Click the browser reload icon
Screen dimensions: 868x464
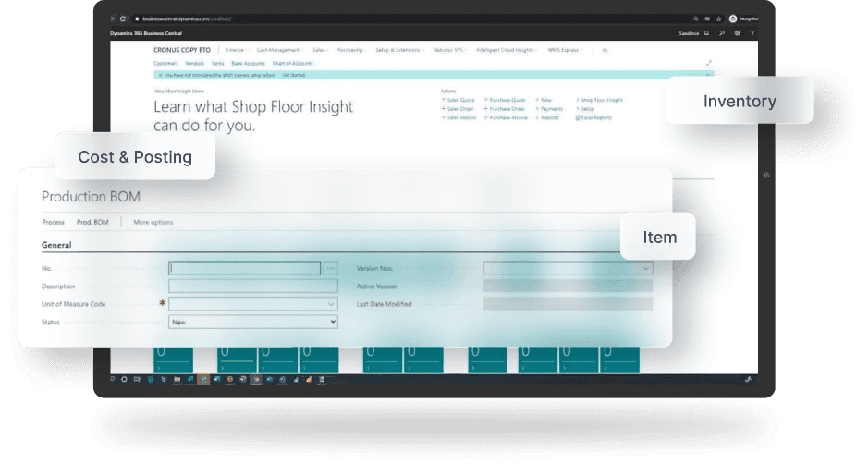[x=123, y=18]
